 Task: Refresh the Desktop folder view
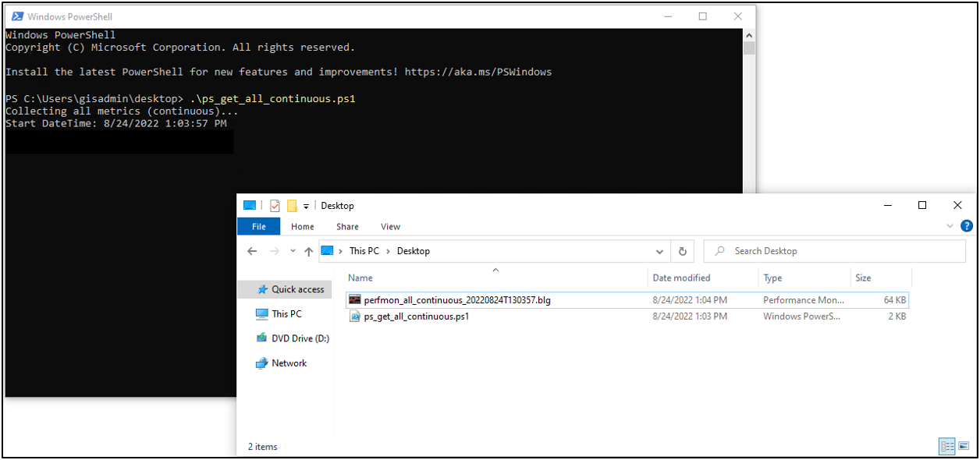682,251
